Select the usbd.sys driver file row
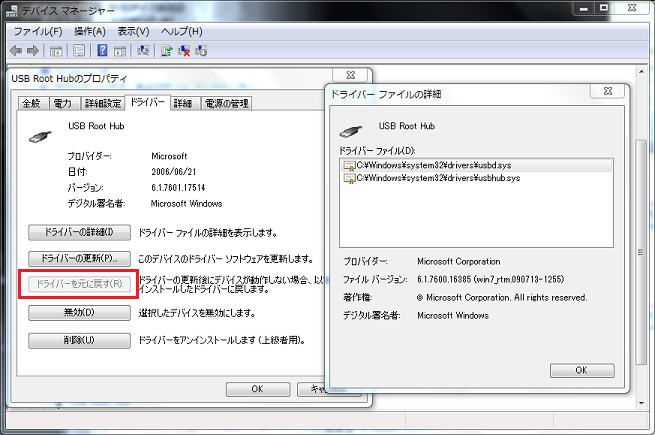The height and width of the screenshot is (435, 655). coord(476,165)
